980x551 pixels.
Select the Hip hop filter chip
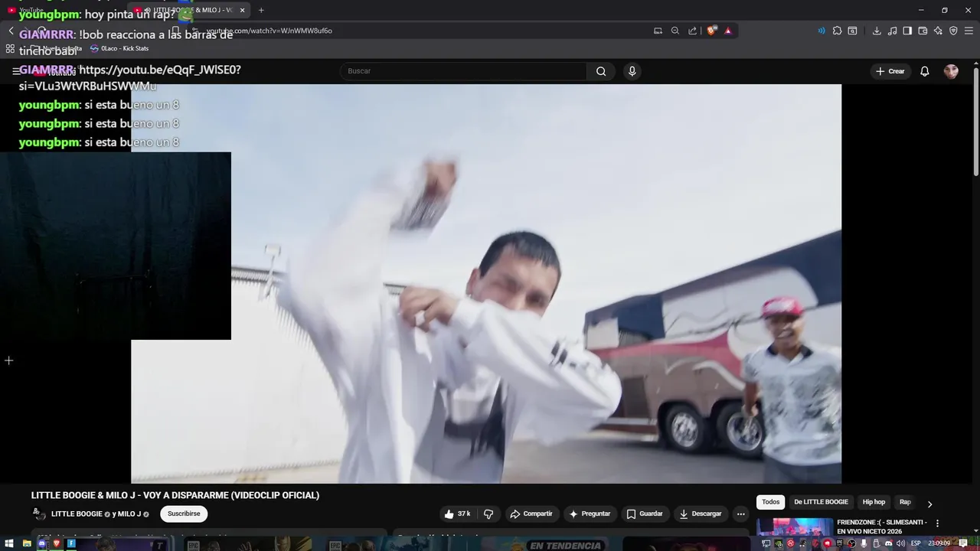click(874, 502)
